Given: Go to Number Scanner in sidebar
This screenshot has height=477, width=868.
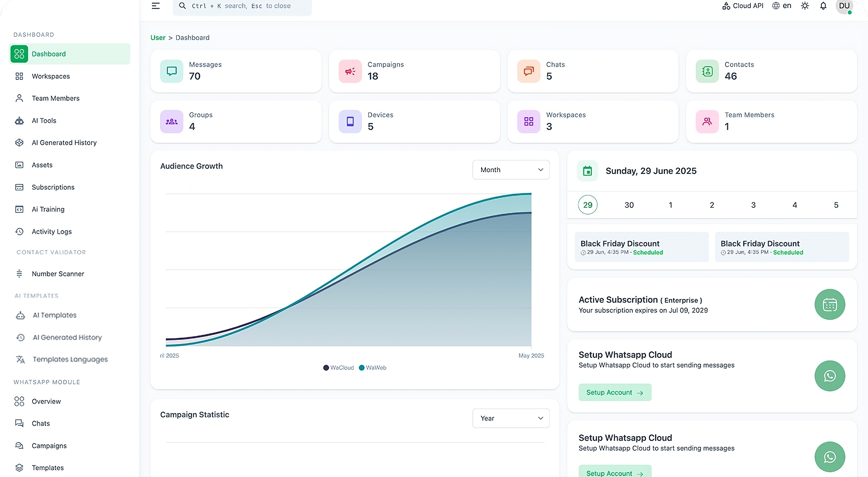Looking at the screenshot, I should click(58, 274).
